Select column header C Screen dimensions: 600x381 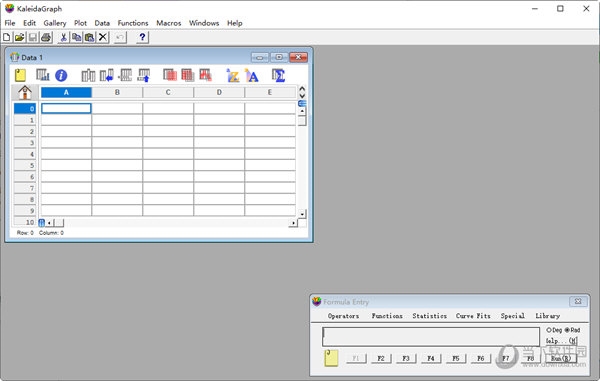pos(168,92)
